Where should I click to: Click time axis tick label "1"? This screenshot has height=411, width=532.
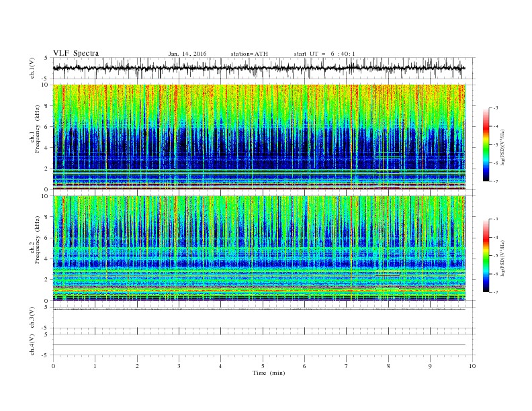[x=95, y=366]
